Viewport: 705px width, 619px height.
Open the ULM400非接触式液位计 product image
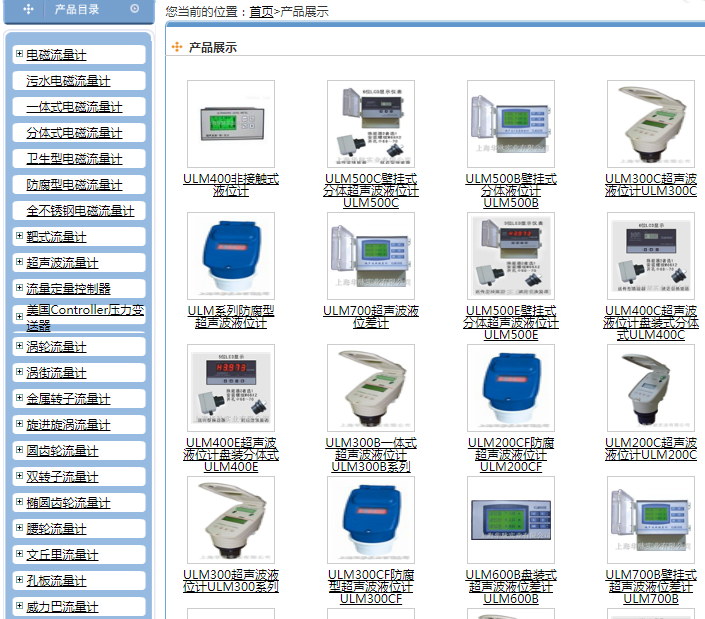coord(231,124)
